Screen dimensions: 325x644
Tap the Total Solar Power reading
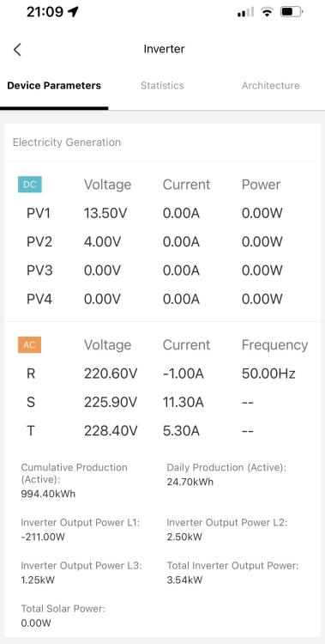36,623
